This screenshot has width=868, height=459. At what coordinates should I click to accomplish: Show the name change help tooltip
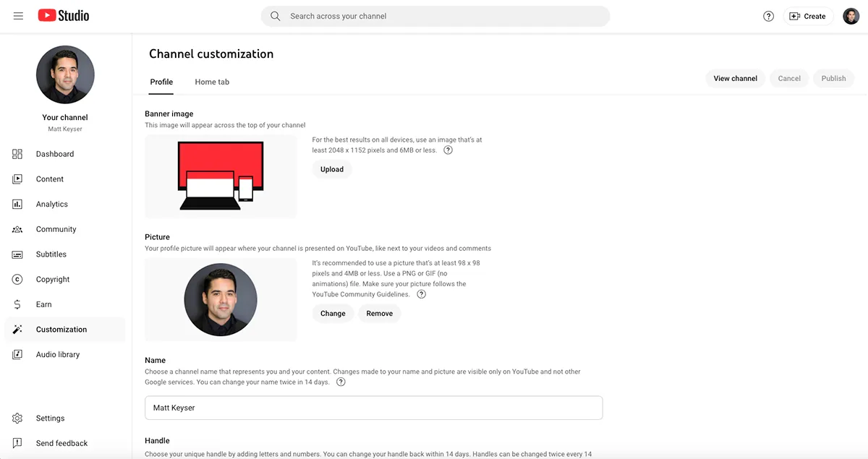pyautogui.click(x=341, y=382)
